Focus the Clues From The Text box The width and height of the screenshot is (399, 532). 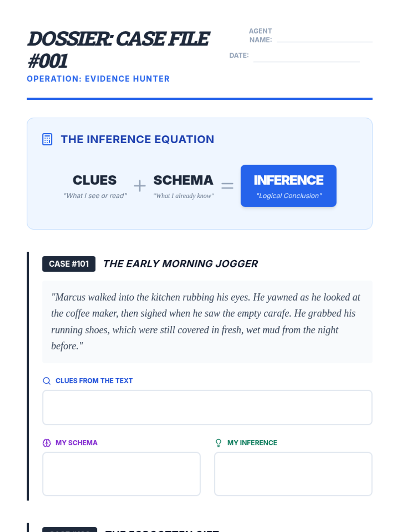click(x=207, y=407)
